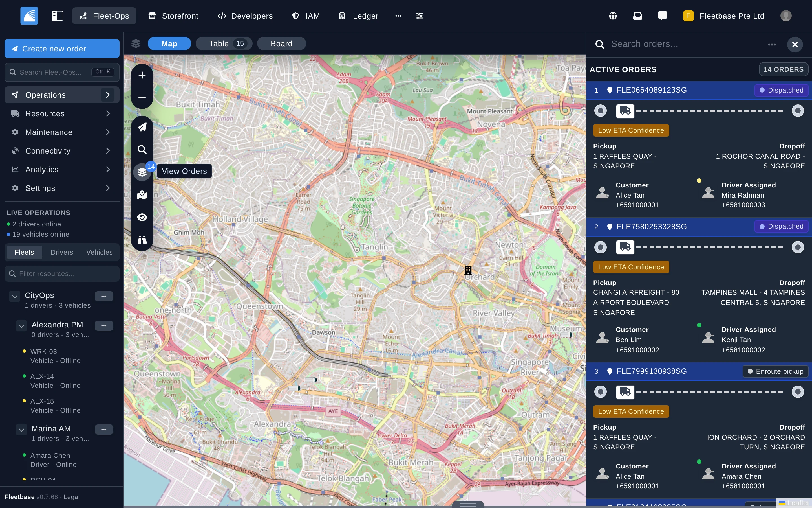Collapse the Alexandra PM sub-fleet

point(21,326)
